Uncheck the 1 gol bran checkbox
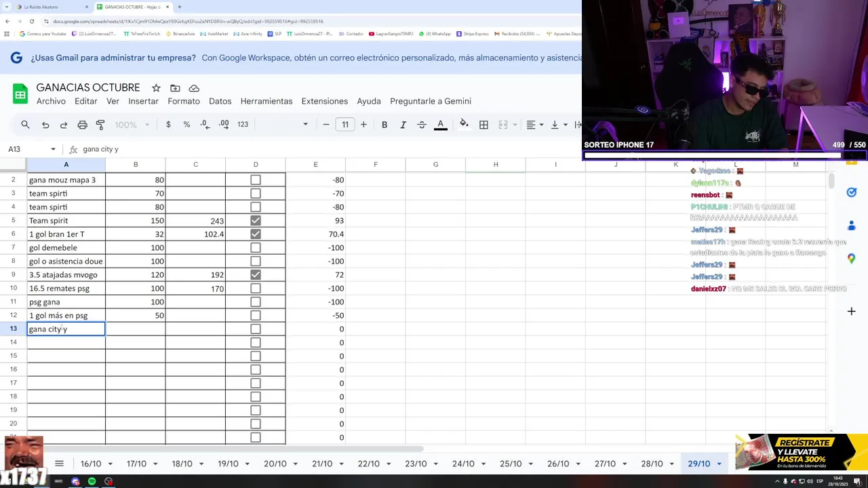868x488 pixels. (x=256, y=234)
